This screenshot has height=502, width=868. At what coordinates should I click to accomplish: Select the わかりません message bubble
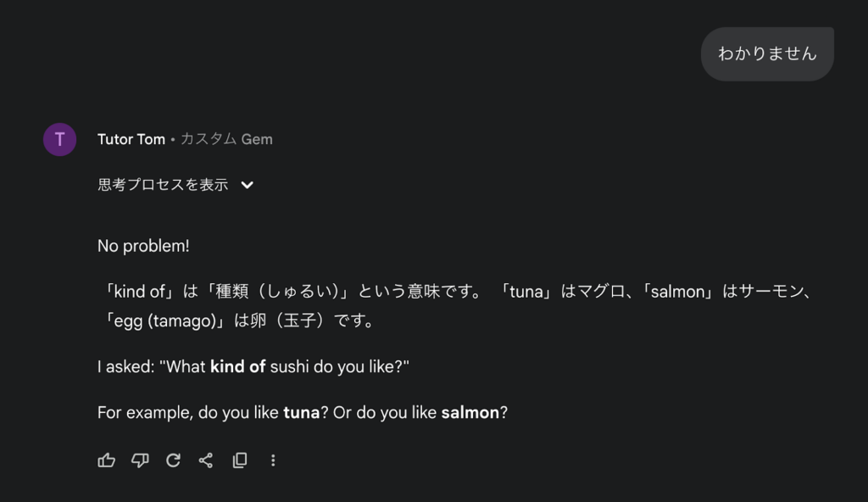[767, 53]
